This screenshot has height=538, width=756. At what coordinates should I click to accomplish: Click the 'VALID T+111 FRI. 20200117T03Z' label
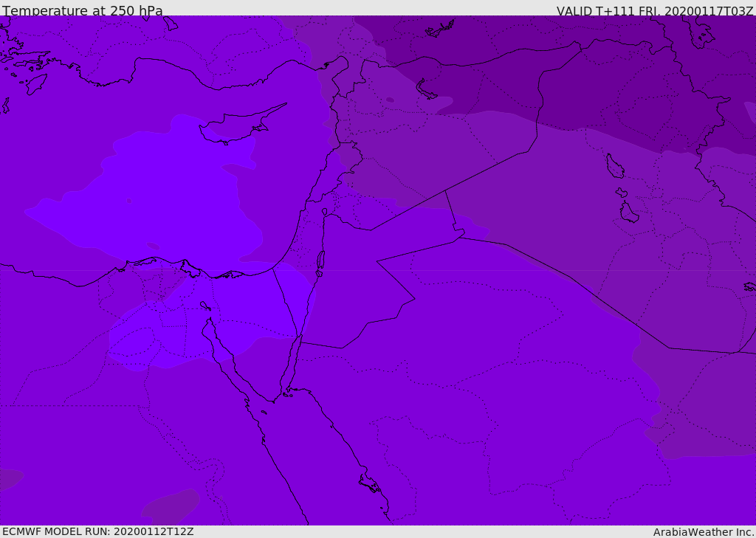(x=655, y=10)
